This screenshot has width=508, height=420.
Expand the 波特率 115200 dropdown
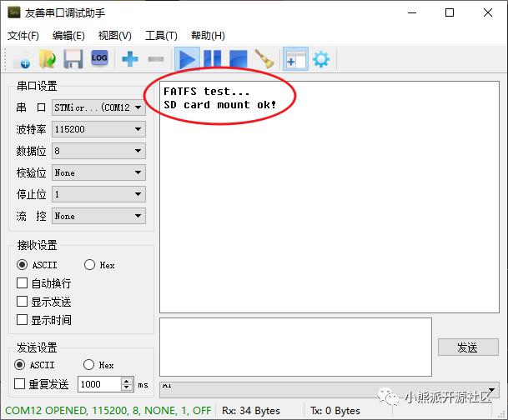(x=98, y=129)
